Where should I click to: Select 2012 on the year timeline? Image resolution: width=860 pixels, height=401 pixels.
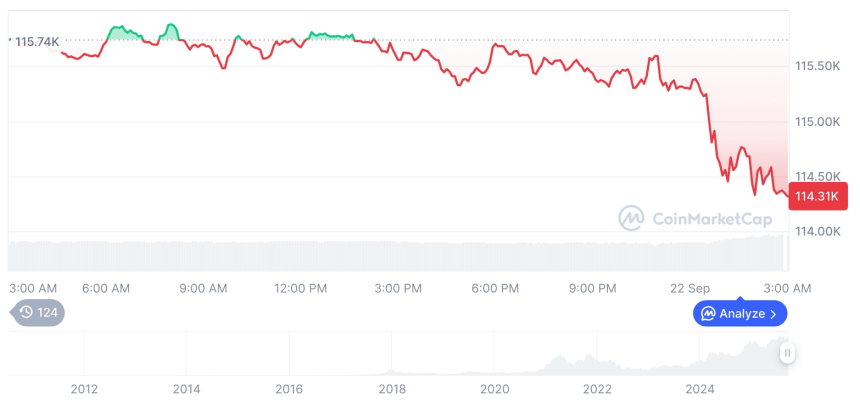click(84, 388)
